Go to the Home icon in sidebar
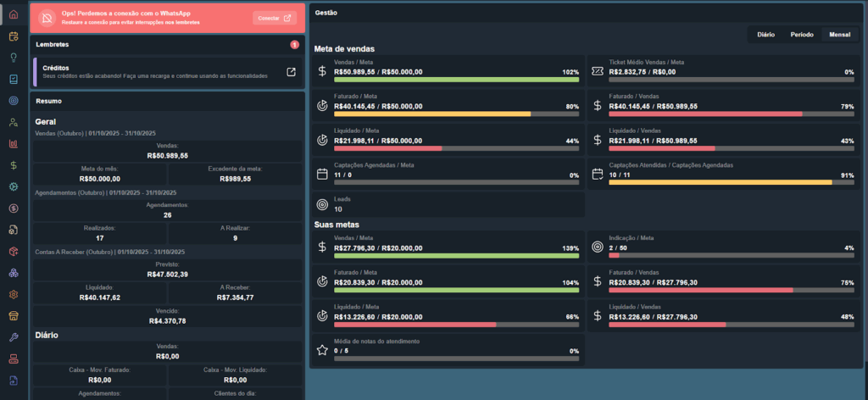This screenshot has height=400, width=868. coord(14,14)
